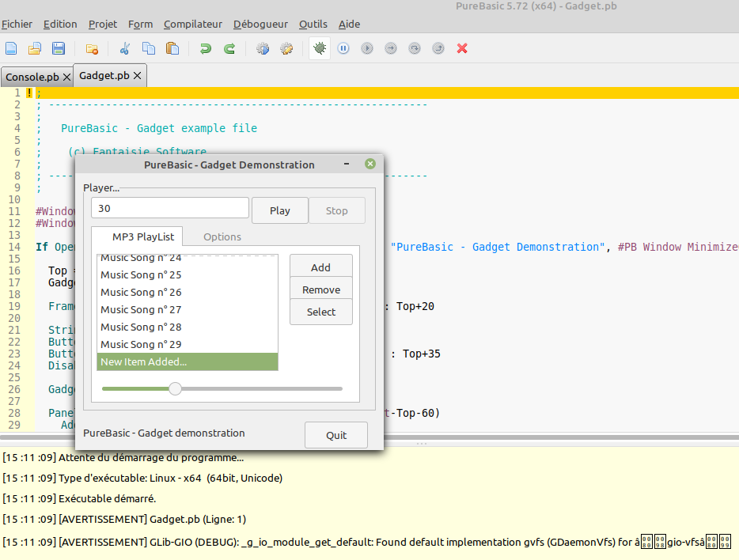Click line number 14 in gutter

14,247
